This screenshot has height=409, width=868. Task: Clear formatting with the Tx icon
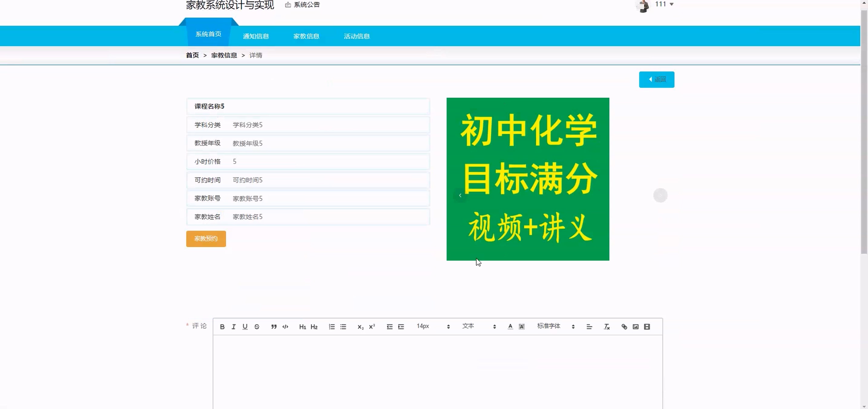[x=607, y=326]
